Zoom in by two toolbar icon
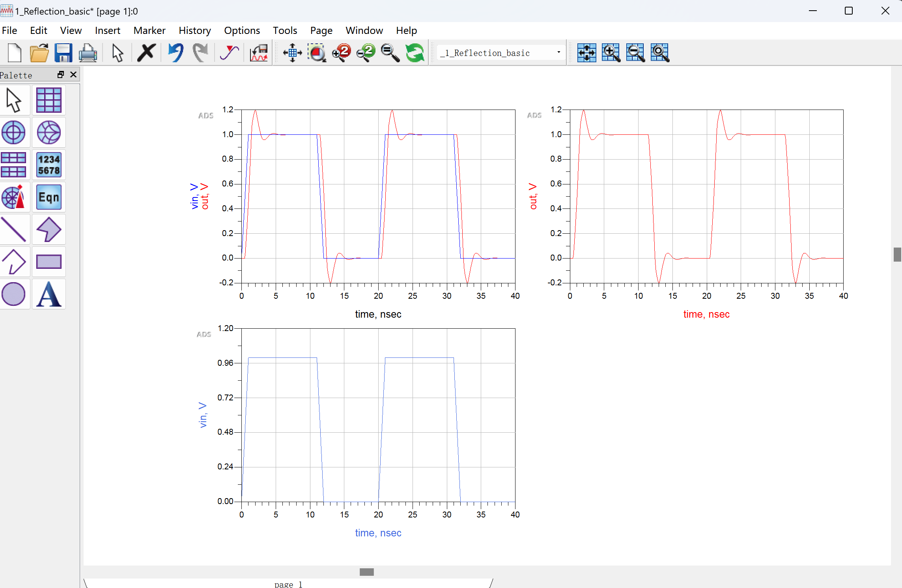This screenshot has width=902, height=588. pyautogui.click(x=341, y=53)
